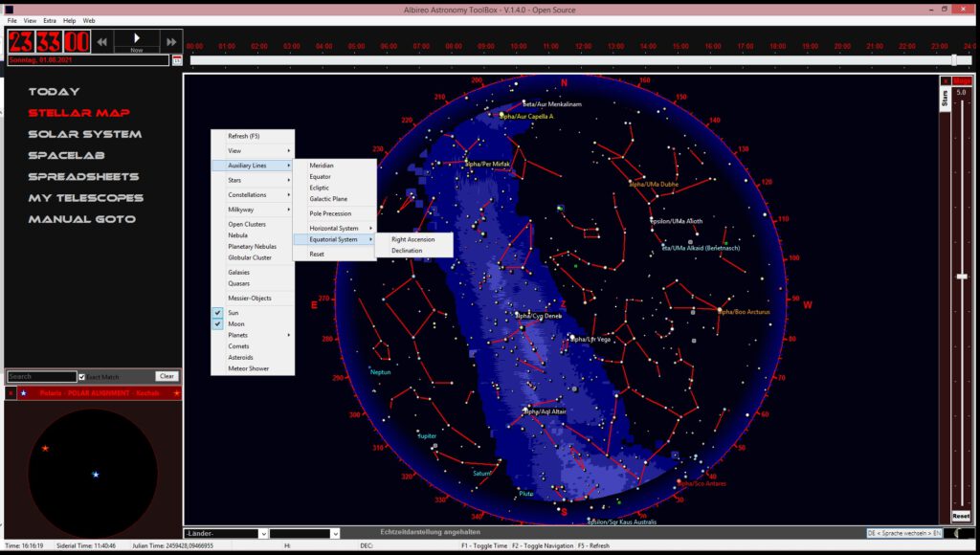Select Equator auxiliary line
The height and width of the screenshot is (555, 980).
(334, 177)
